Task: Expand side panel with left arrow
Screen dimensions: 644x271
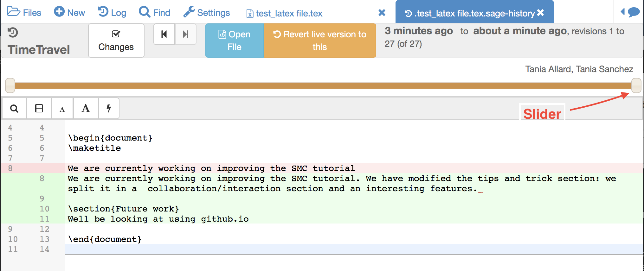Action: point(622,12)
